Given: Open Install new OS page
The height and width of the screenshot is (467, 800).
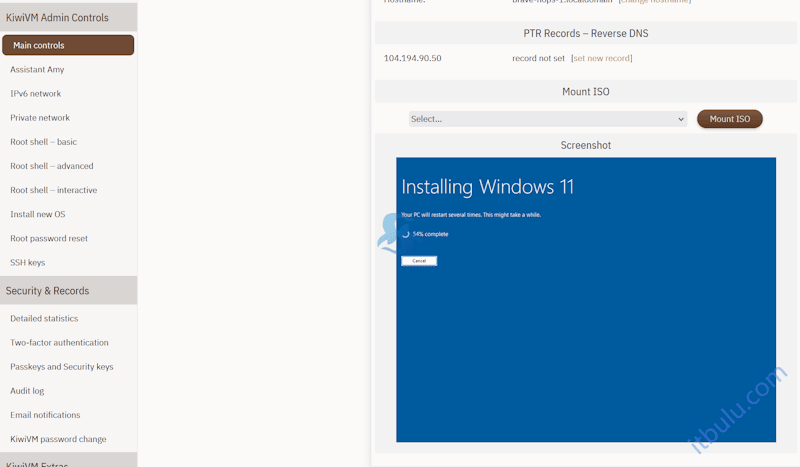Looking at the screenshot, I should coord(38,214).
